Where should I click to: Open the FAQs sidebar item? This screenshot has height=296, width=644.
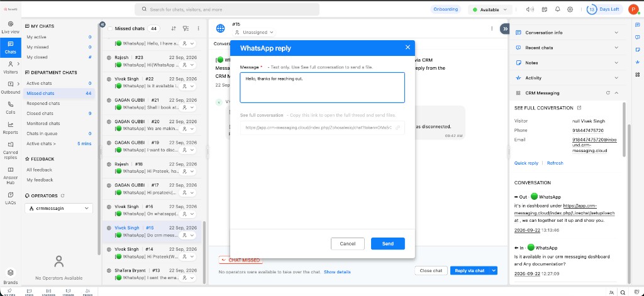click(10, 198)
